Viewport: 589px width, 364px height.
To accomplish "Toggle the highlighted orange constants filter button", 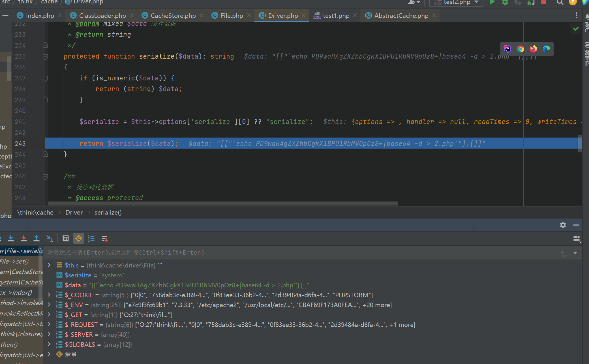I will 79,238.
